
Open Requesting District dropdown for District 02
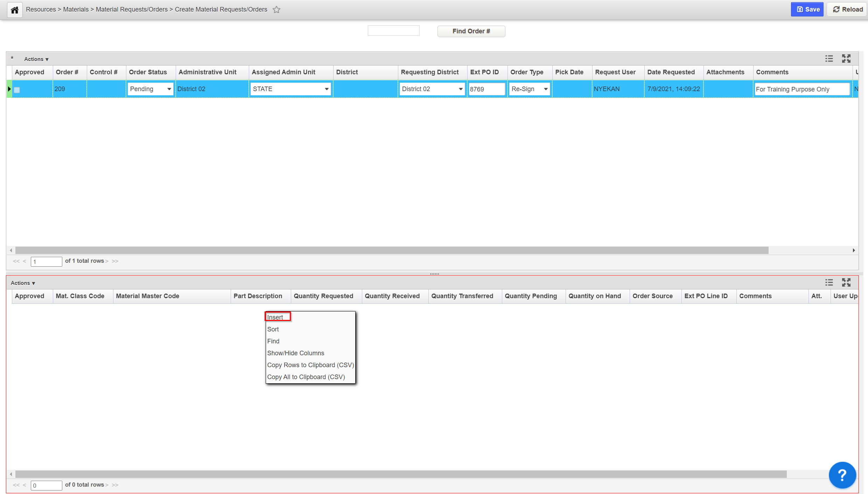tap(432, 89)
